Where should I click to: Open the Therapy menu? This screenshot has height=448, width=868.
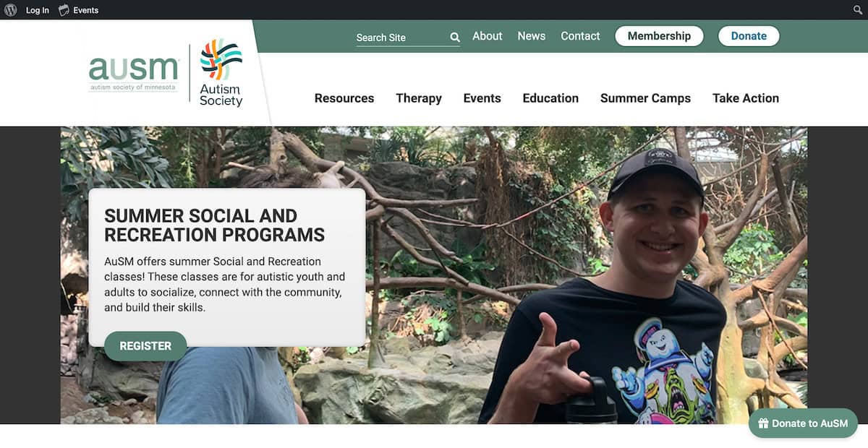(x=419, y=98)
